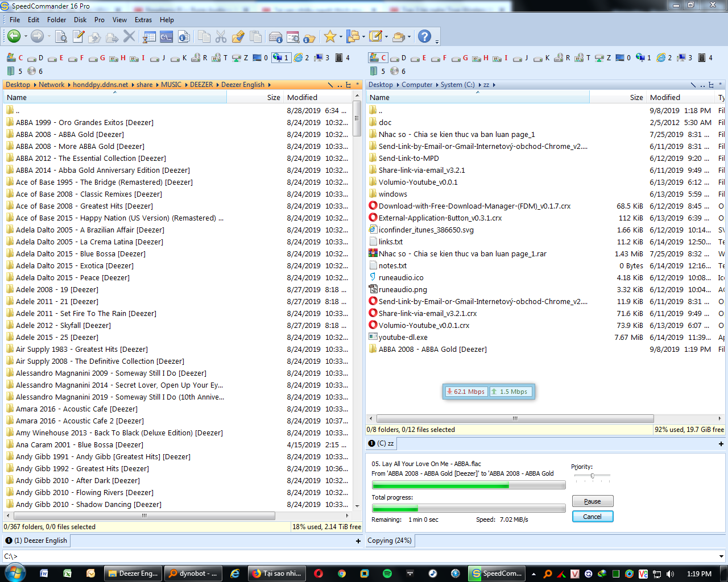Select drive D in left drive bar
The image size is (728, 582).
click(35, 57)
